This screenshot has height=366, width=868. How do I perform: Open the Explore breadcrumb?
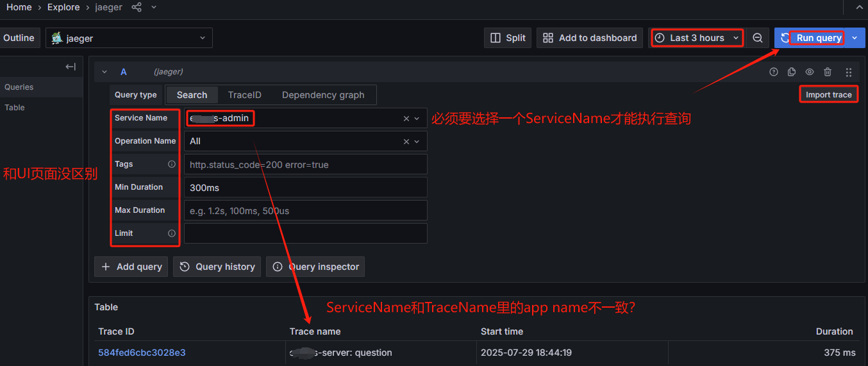tap(63, 7)
